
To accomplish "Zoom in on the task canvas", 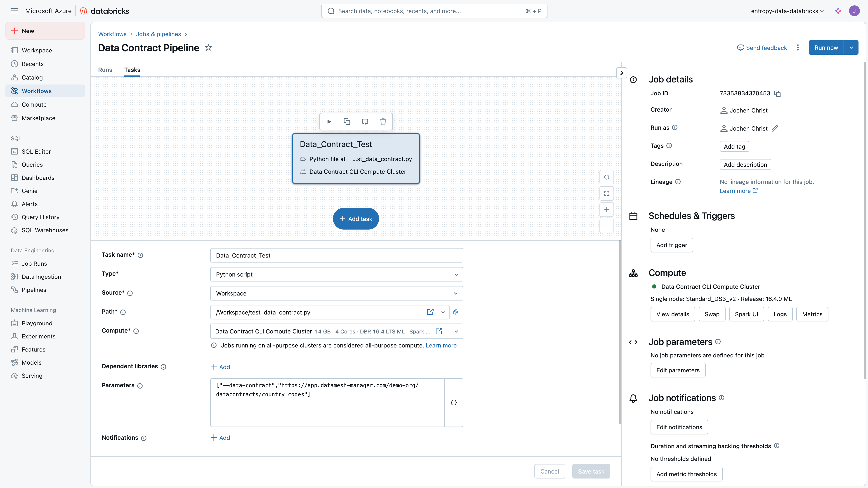I will point(606,210).
